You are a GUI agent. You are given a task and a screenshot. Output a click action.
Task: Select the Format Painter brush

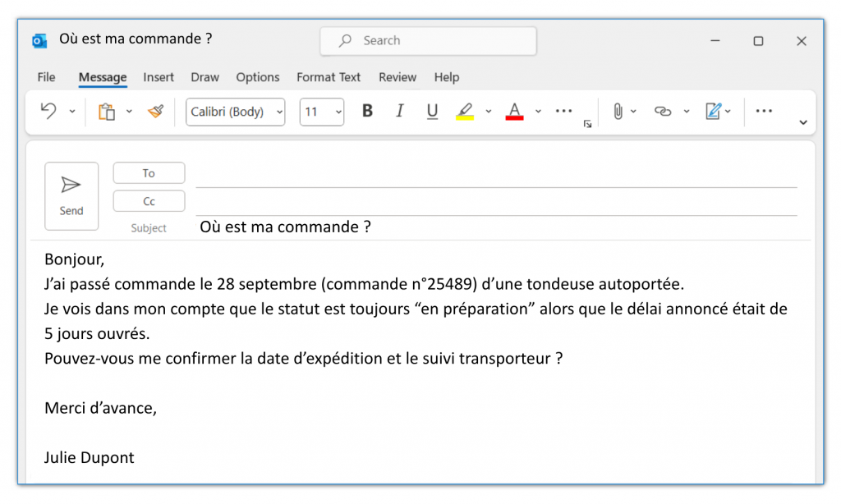coord(155,112)
